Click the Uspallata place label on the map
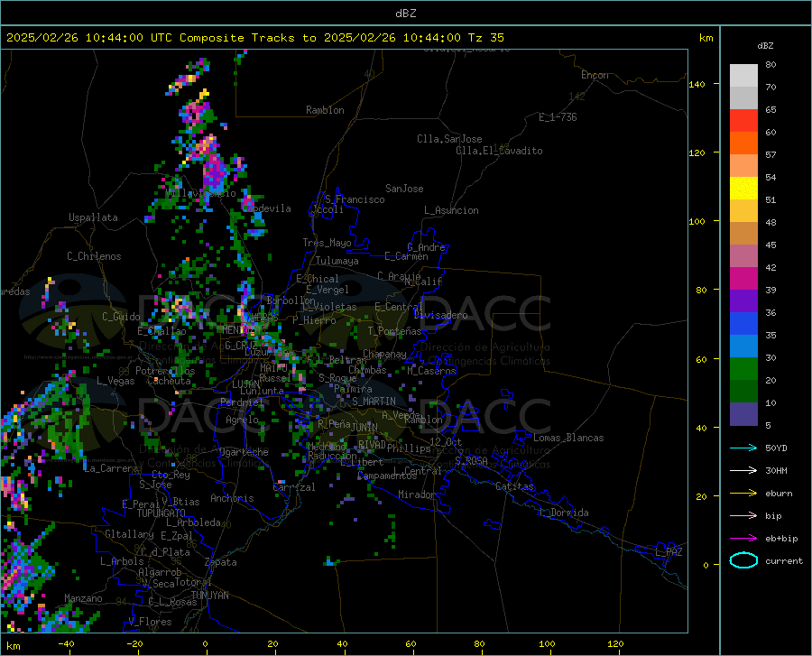 coord(93,217)
